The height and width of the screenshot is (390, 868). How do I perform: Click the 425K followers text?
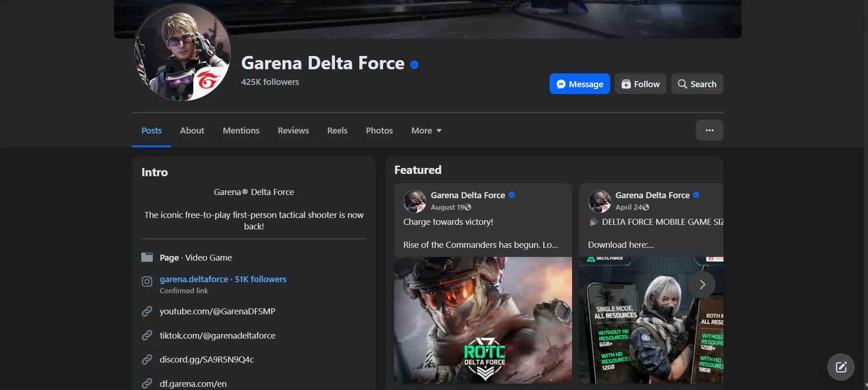point(270,82)
